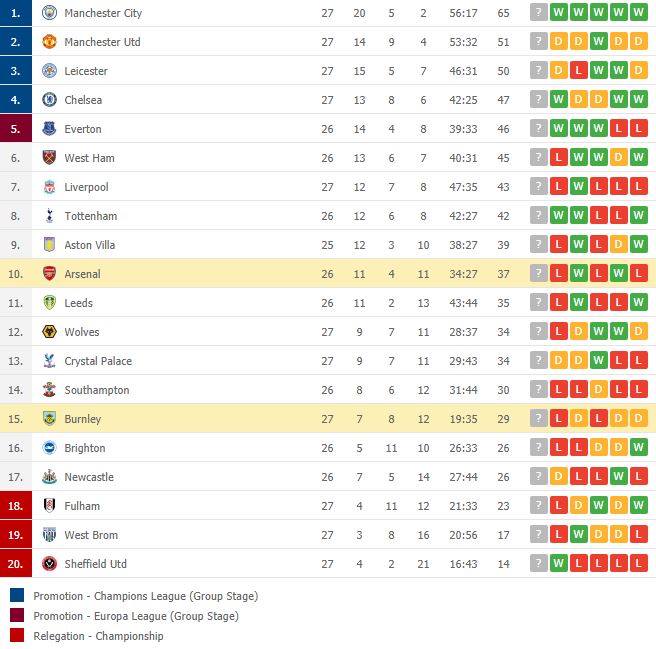The height and width of the screenshot is (649, 656).
Task: Open the Burnley team page
Action: point(82,419)
